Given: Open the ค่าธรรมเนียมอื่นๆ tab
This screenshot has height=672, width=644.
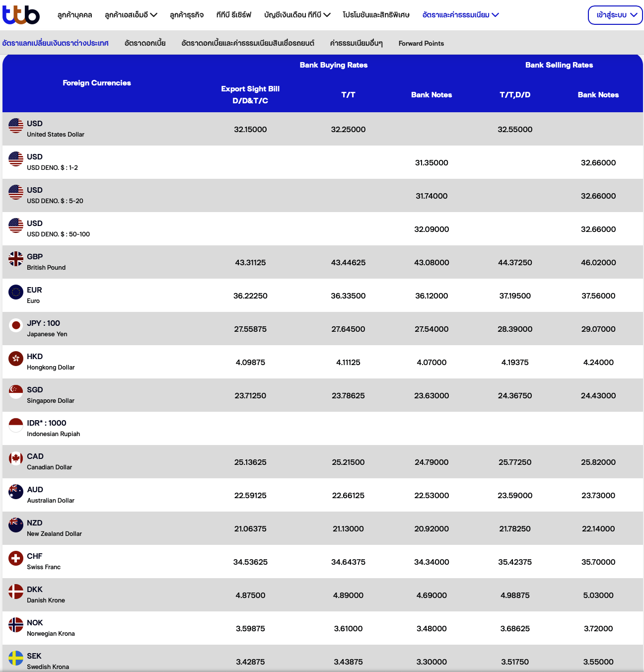Looking at the screenshot, I should pos(356,43).
